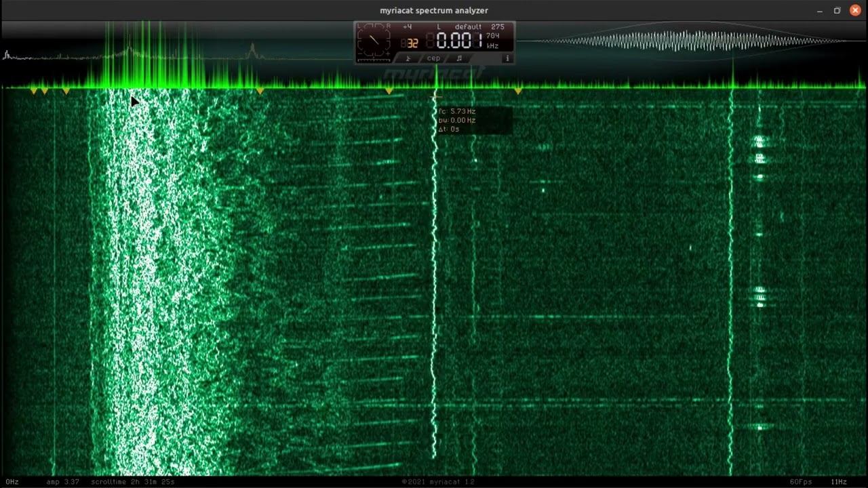The height and width of the screenshot is (488, 868).
Task: Click the 'scrolltime 2h 31m 25s' status text
Action: click(x=133, y=482)
